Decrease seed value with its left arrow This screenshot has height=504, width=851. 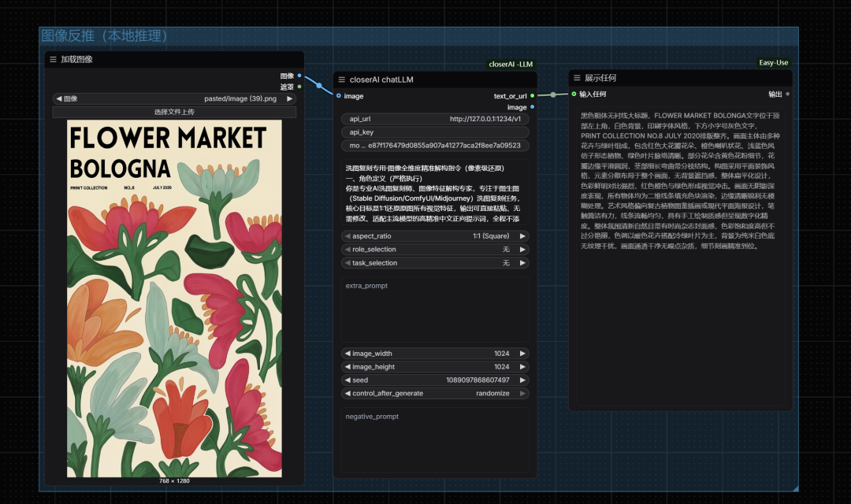click(348, 380)
